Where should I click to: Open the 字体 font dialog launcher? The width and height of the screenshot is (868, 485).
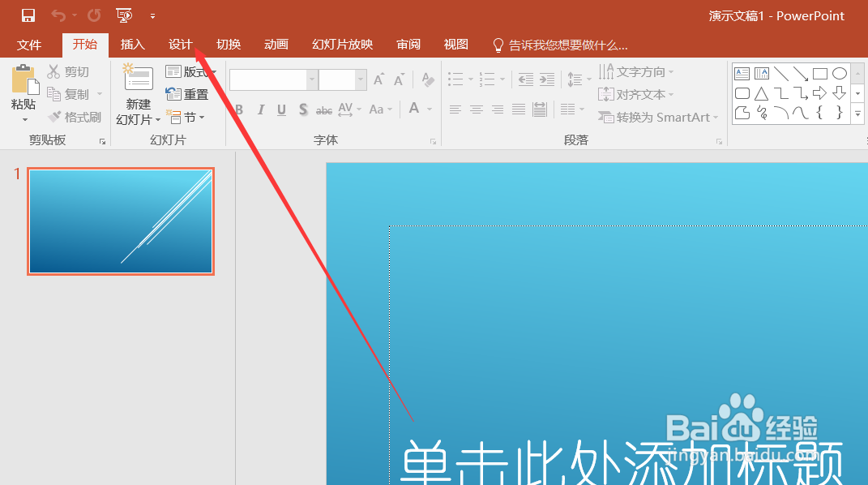pos(433,142)
